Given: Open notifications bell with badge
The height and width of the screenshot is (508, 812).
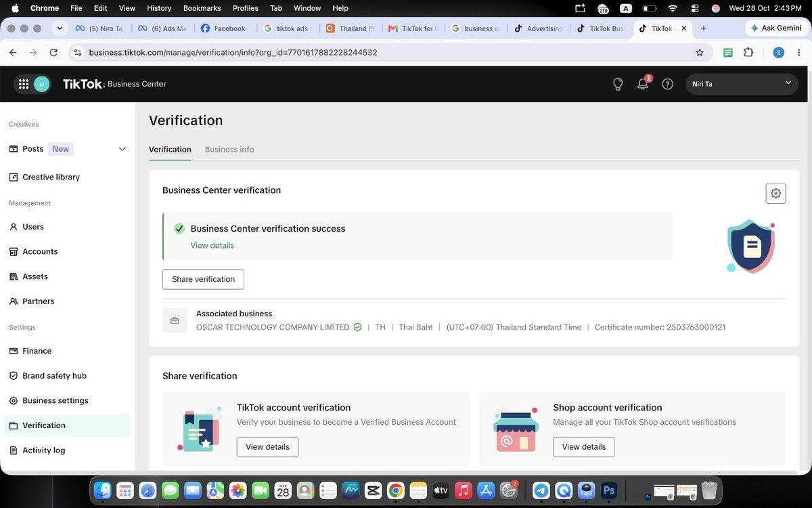Looking at the screenshot, I should click(x=643, y=84).
